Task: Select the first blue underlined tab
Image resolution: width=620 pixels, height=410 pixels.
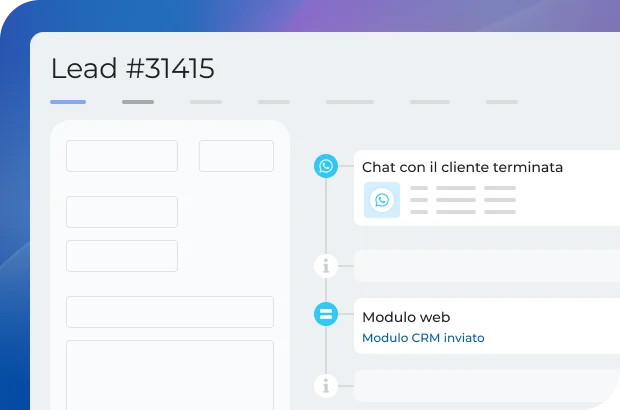Action: pyautogui.click(x=68, y=102)
